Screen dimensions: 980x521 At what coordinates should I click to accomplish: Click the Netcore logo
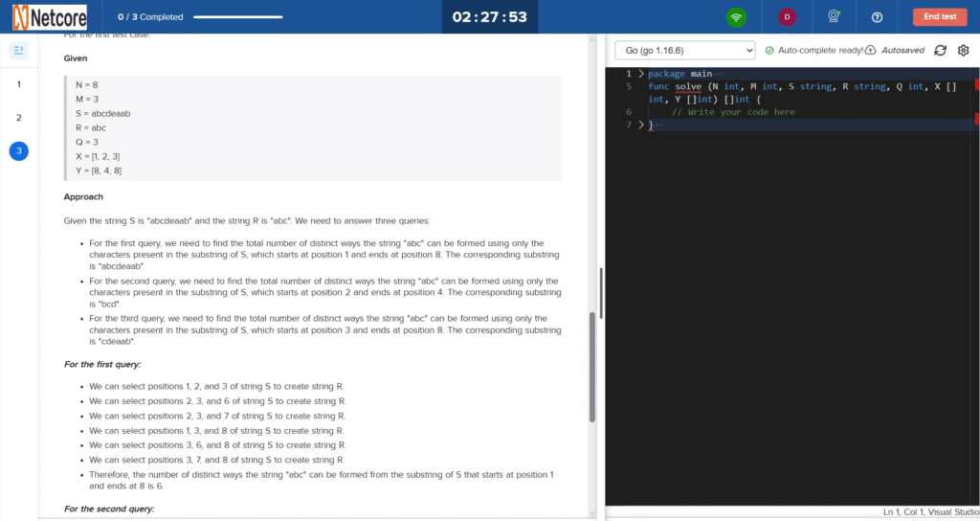point(50,17)
